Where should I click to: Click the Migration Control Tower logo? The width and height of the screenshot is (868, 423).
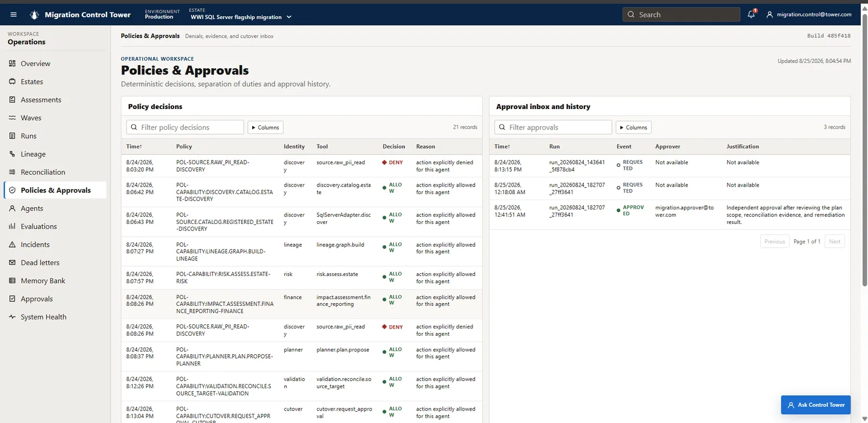coord(35,15)
